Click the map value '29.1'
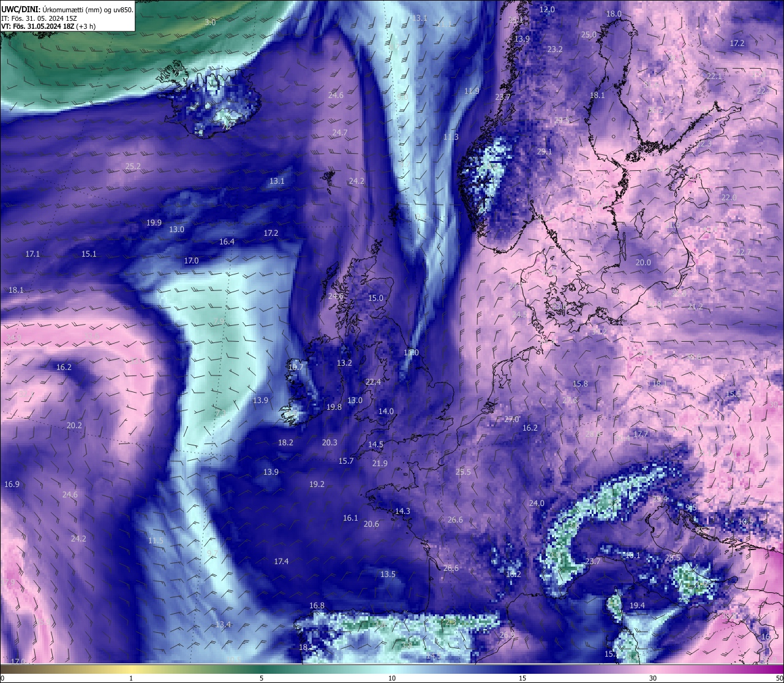Image resolution: width=784 pixels, height=683 pixels. pyautogui.click(x=545, y=151)
